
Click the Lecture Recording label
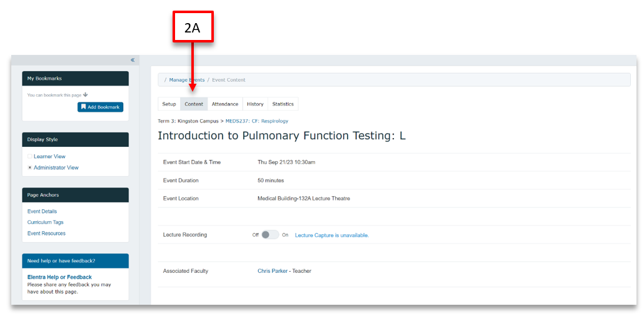pyautogui.click(x=185, y=235)
